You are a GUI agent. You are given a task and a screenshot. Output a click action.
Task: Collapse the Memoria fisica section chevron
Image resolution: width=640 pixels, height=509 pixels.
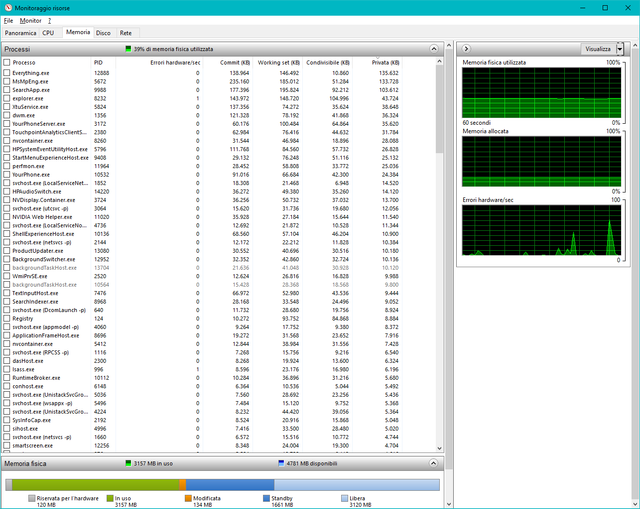tap(433, 463)
